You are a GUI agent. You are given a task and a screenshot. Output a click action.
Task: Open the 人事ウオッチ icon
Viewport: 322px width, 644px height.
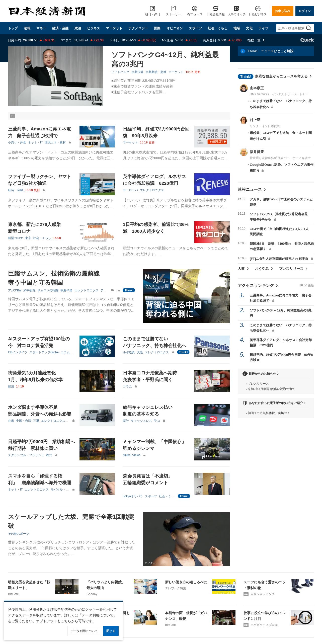coord(236,9)
